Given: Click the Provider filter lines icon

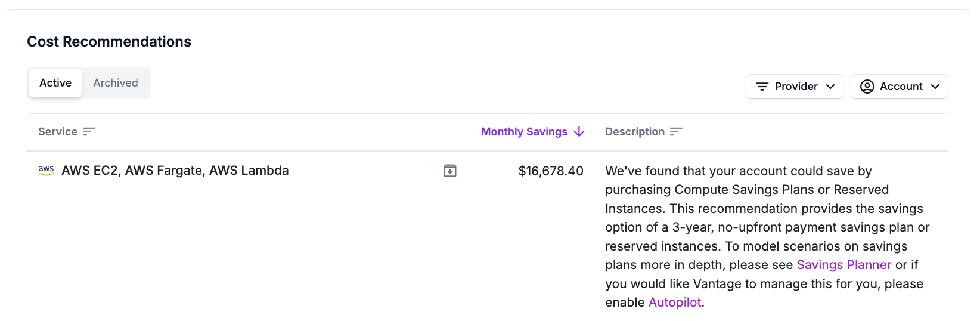Looking at the screenshot, I should coord(762,87).
